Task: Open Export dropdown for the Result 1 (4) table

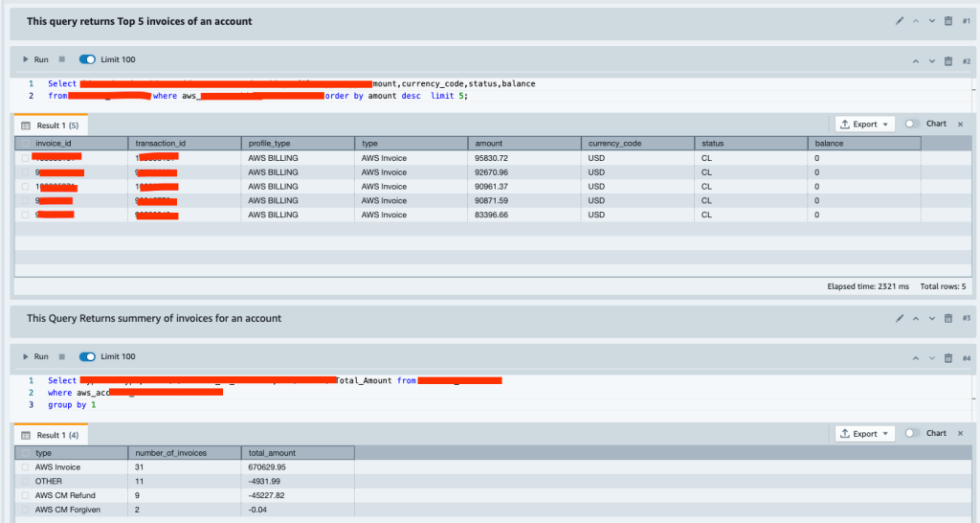Action: 865,434
